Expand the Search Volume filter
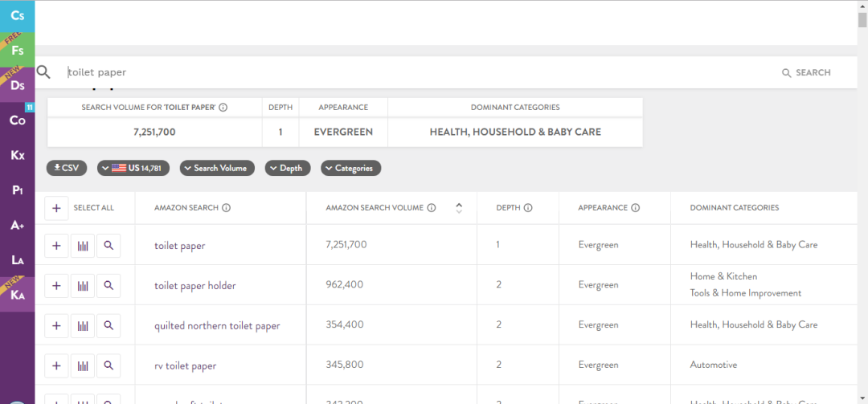The height and width of the screenshot is (404, 868). (x=217, y=168)
